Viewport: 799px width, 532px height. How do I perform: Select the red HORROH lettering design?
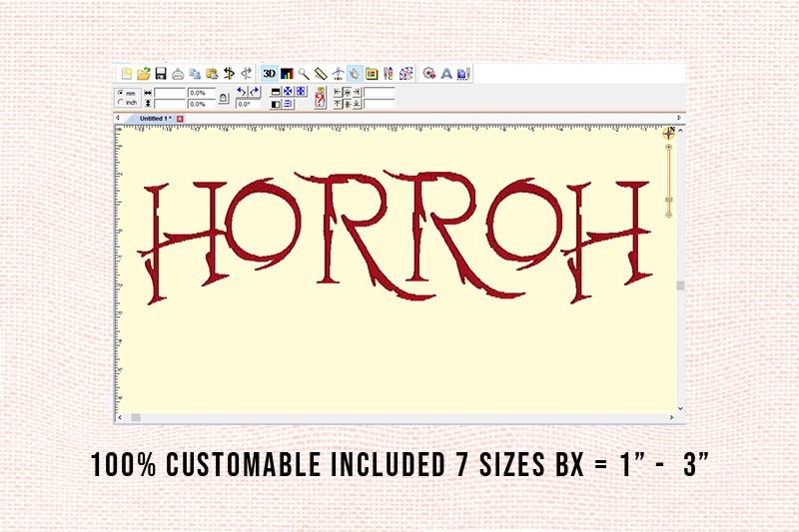click(395, 238)
